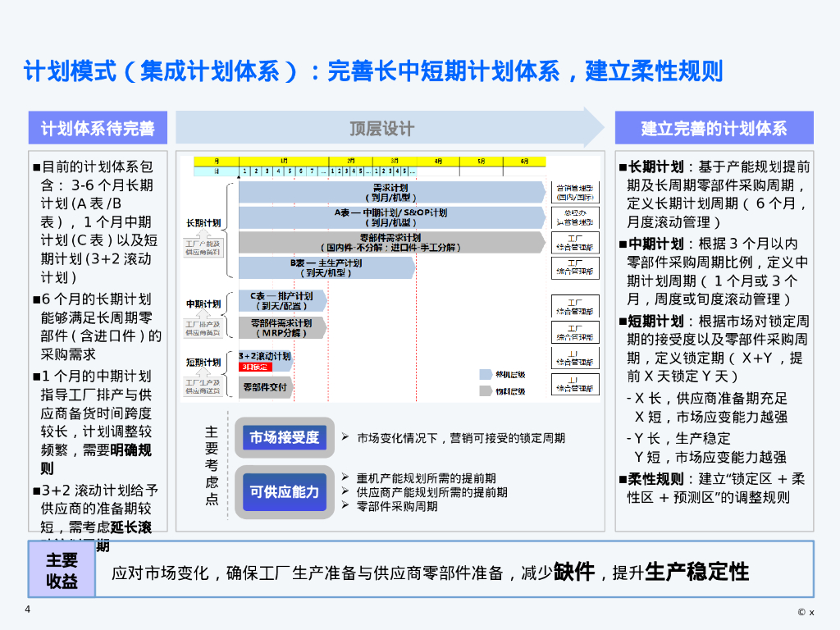Click the 主要收益 label box

pos(62,570)
